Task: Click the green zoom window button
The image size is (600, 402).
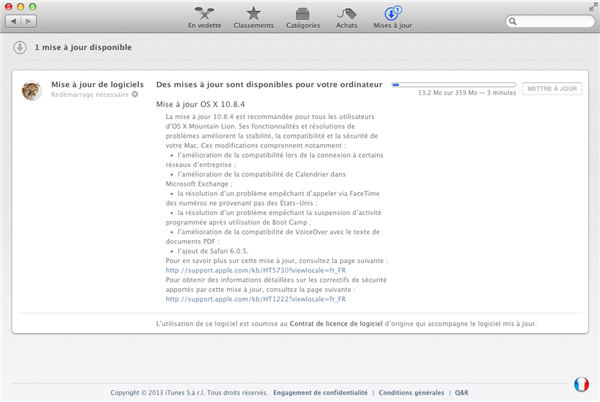Action: coord(33,7)
